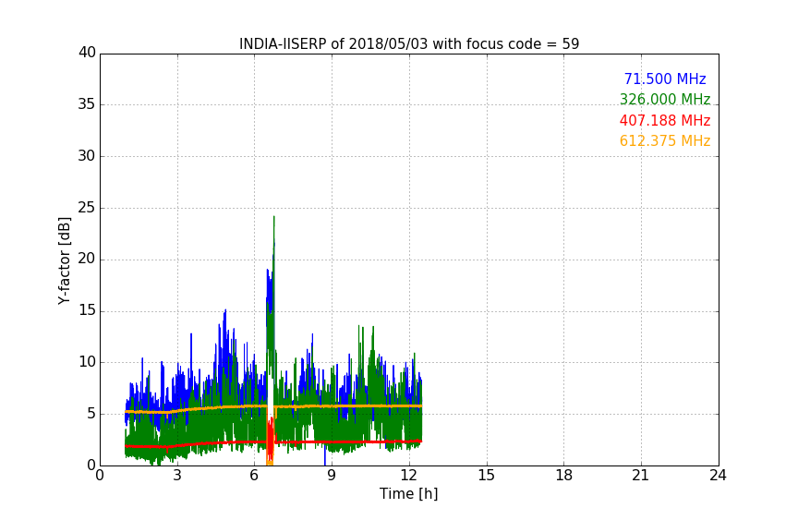798x532 pixels.
Task: Select the 612.375 MHz legend label
Action: pyautogui.click(x=665, y=140)
